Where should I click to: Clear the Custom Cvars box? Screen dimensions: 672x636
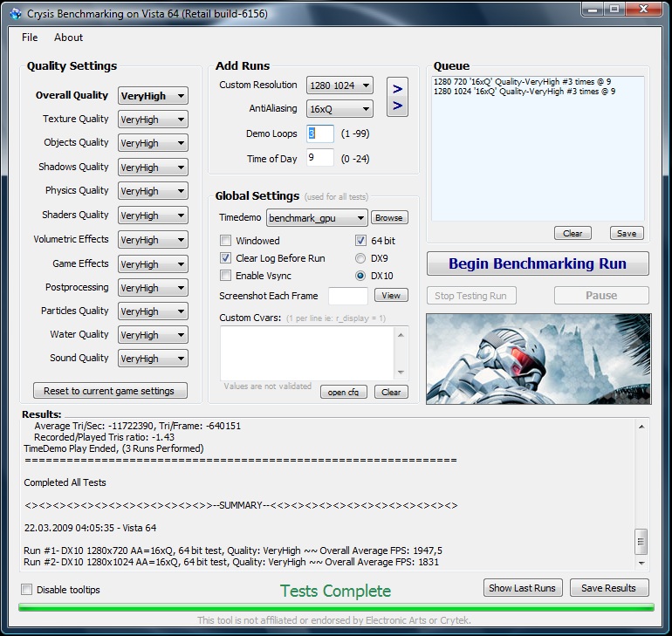click(x=391, y=392)
